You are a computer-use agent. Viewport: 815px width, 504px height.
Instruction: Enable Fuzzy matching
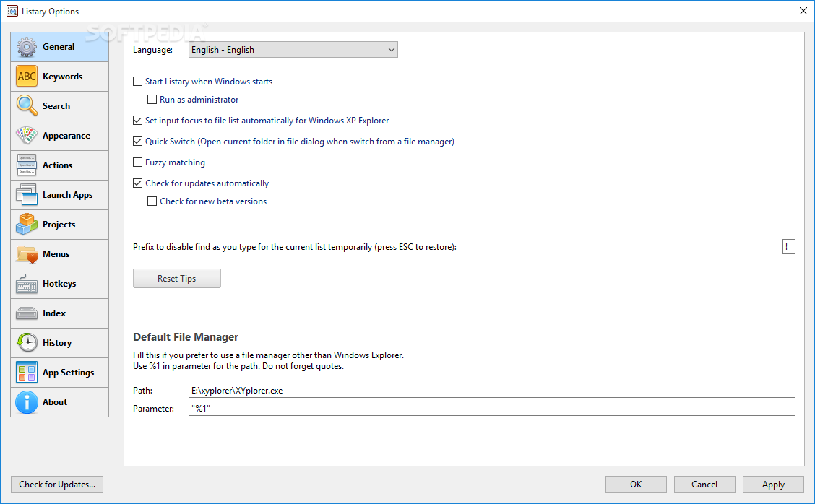[138, 162]
